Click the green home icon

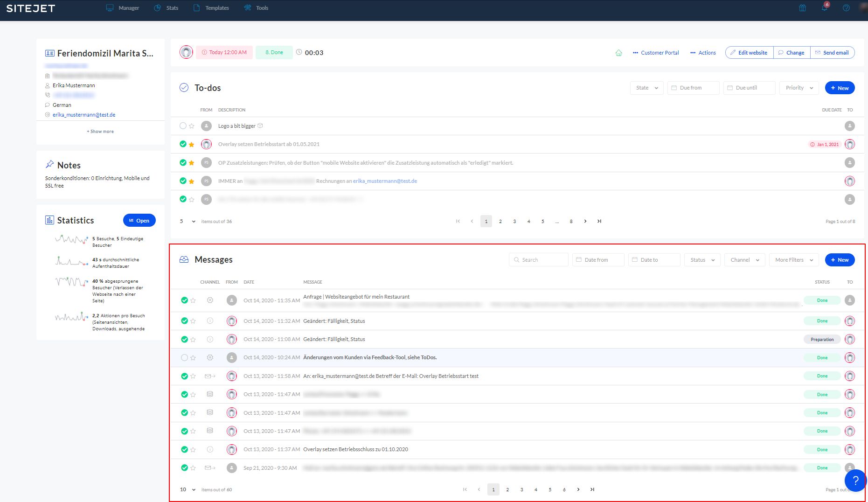tap(618, 53)
